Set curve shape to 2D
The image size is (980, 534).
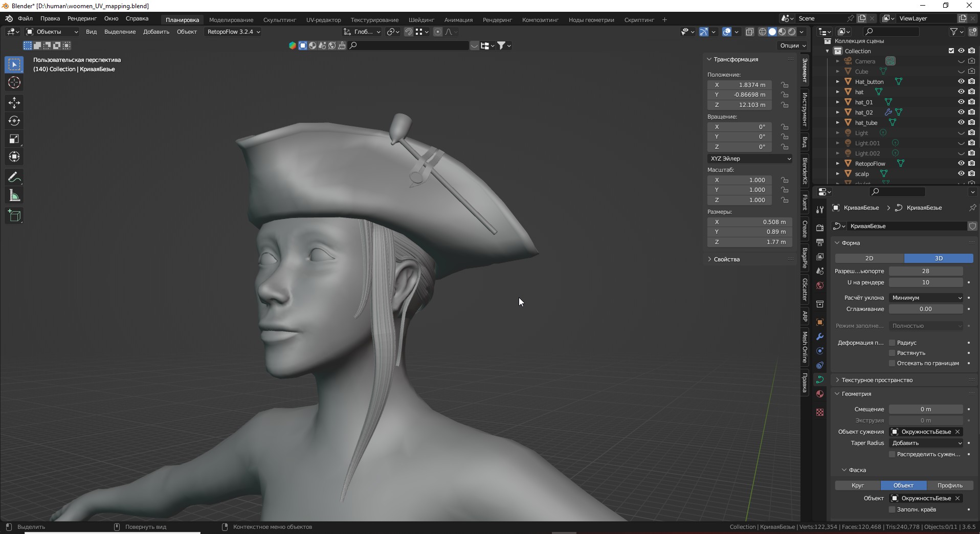pos(869,258)
